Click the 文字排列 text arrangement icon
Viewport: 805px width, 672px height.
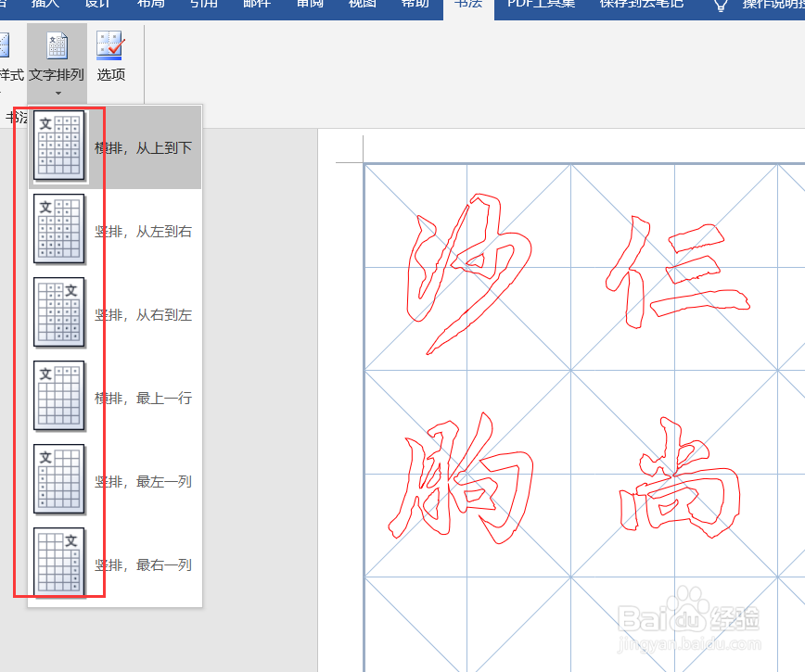57,44
